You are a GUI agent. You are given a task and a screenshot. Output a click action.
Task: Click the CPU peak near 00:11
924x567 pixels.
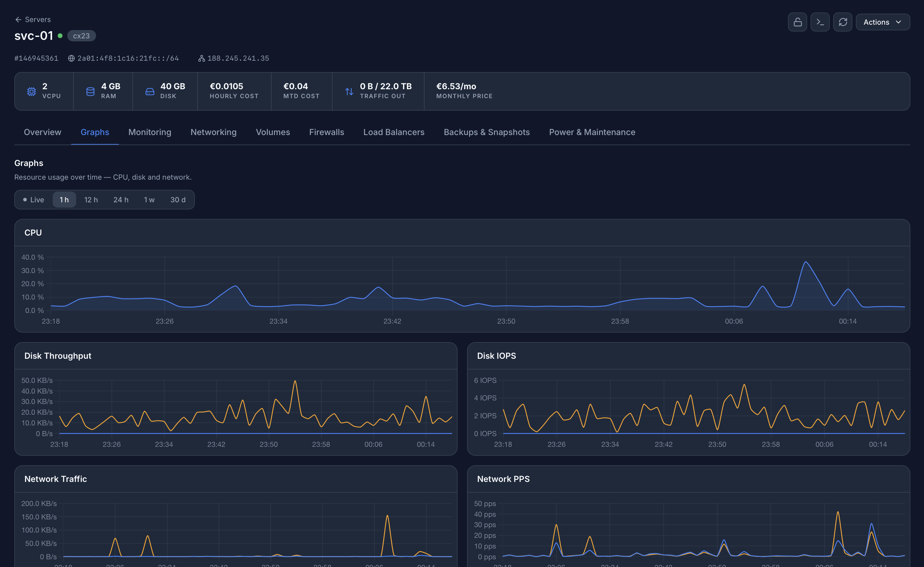(x=805, y=262)
